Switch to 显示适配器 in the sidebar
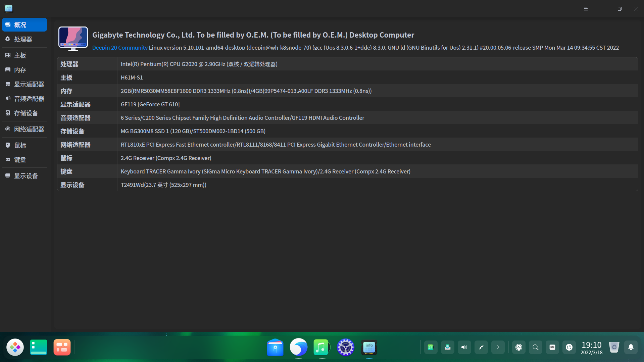The height and width of the screenshot is (362, 644). pyautogui.click(x=24, y=84)
